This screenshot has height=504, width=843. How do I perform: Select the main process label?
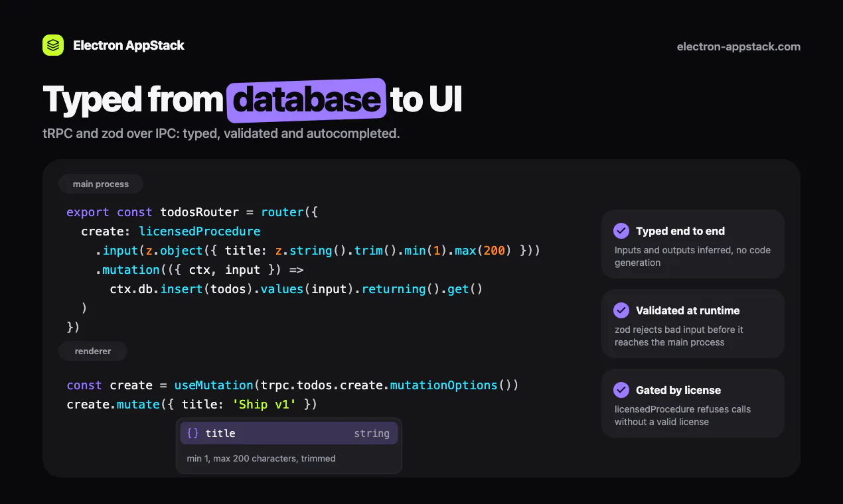pyautogui.click(x=101, y=184)
